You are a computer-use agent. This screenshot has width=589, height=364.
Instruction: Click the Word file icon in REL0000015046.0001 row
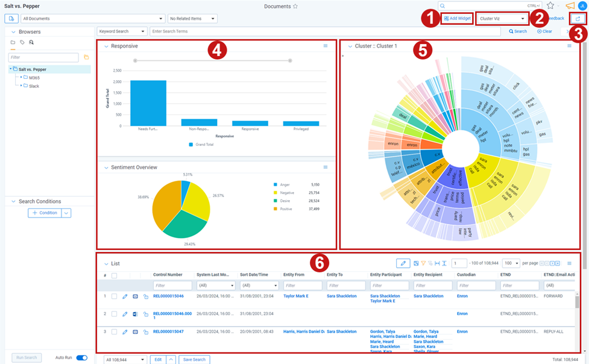pyautogui.click(x=135, y=314)
